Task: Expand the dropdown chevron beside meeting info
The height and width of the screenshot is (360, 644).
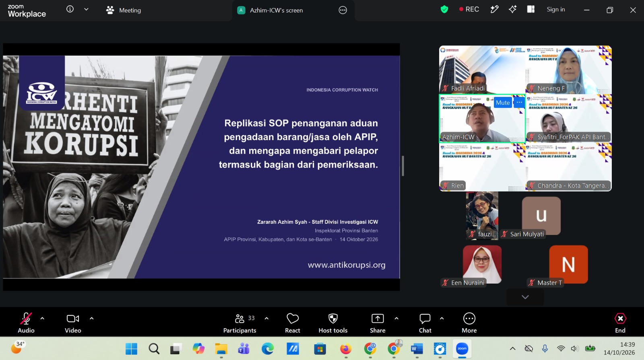Action: [86, 9]
